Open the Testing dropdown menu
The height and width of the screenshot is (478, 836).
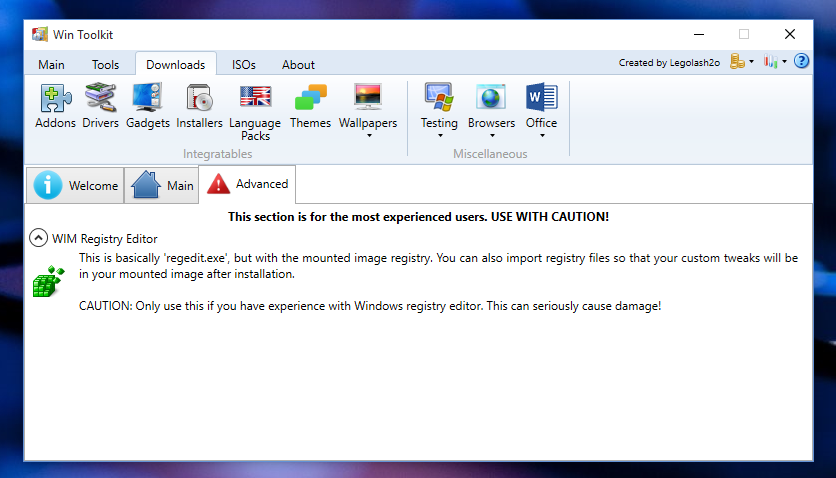click(439, 112)
